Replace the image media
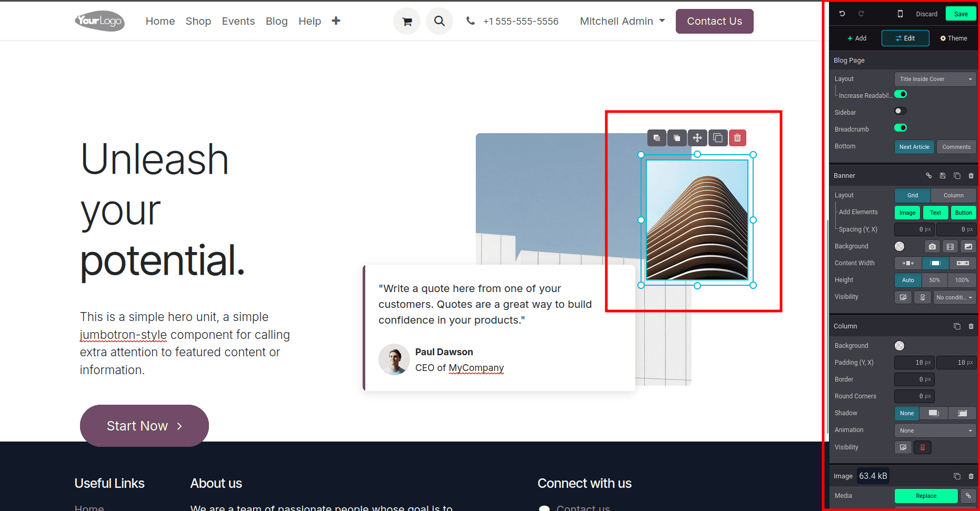This screenshot has height=511, width=980. (x=926, y=496)
